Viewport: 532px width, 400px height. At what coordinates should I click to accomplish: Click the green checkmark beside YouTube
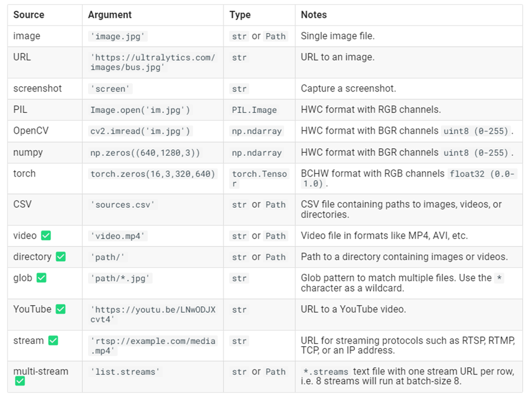[61, 309]
